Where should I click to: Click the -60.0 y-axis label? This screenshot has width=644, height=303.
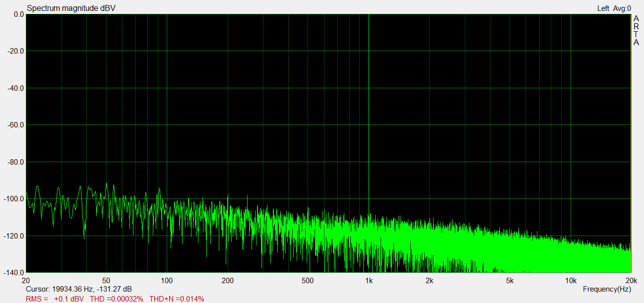point(17,125)
